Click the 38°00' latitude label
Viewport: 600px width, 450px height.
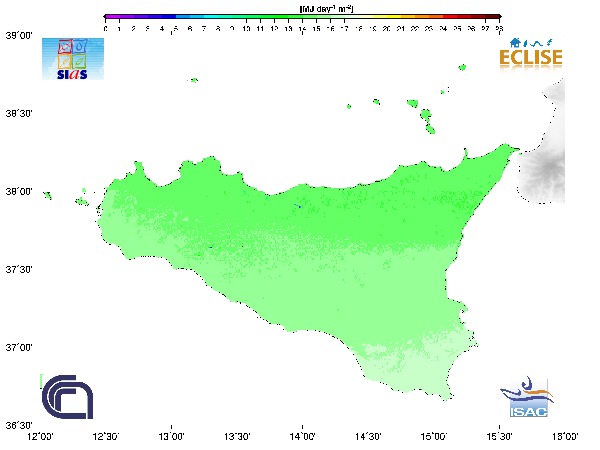pyautogui.click(x=19, y=191)
